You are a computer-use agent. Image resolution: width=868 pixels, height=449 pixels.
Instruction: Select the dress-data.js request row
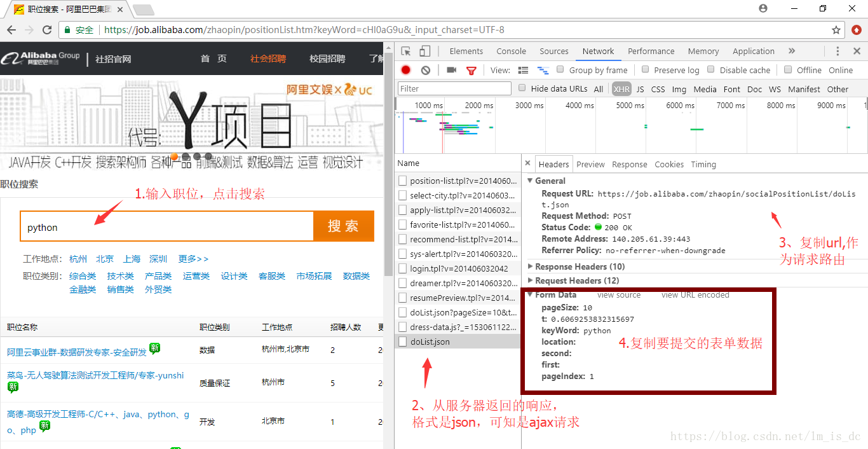coord(458,327)
